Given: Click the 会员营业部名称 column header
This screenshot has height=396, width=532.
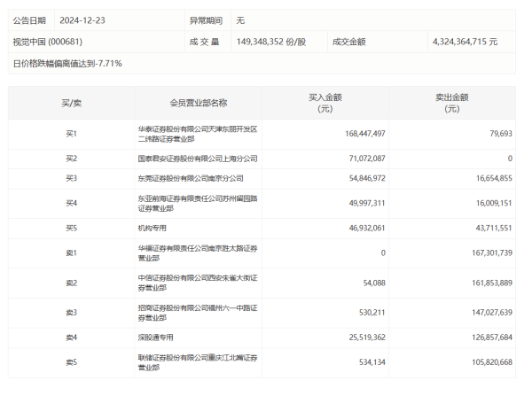Looking at the screenshot, I should (x=198, y=103).
